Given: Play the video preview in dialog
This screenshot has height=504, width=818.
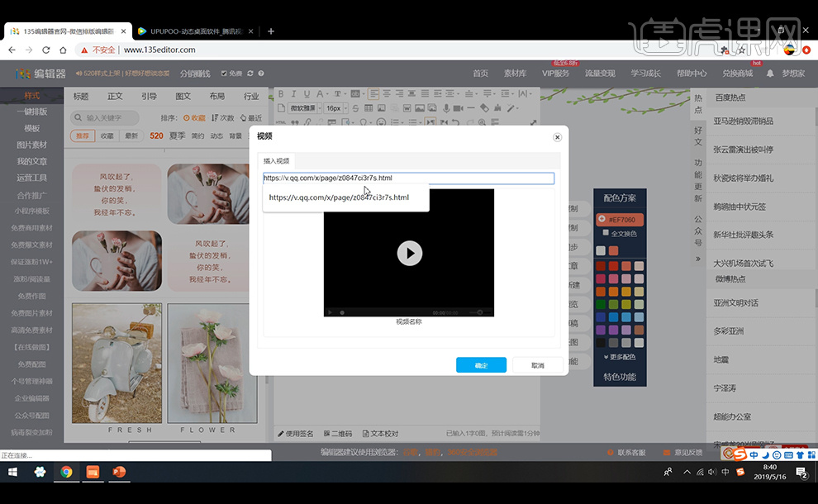Looking at the screenshot, I should (x=410, y=253).
